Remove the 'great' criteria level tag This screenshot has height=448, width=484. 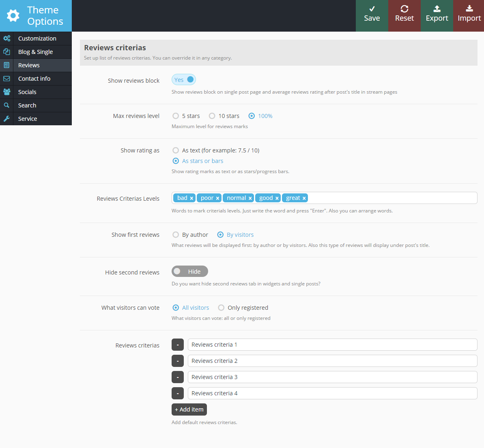pos(304,198)
